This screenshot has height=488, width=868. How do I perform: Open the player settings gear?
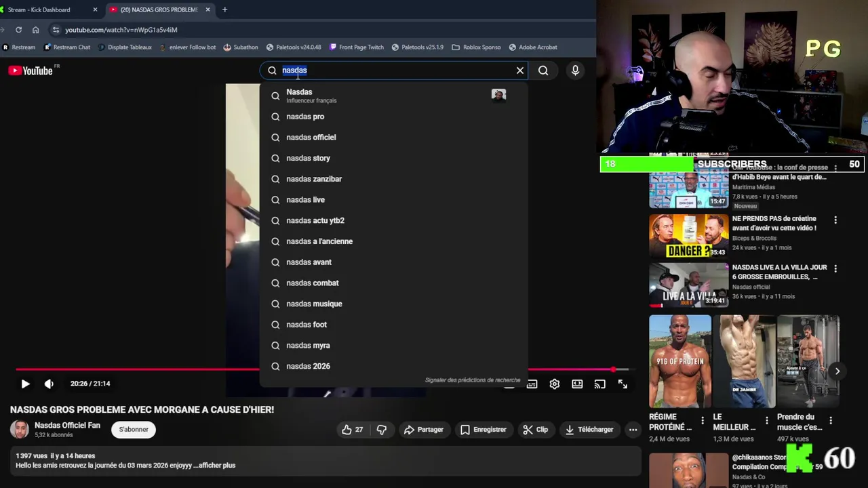point(555,384)
